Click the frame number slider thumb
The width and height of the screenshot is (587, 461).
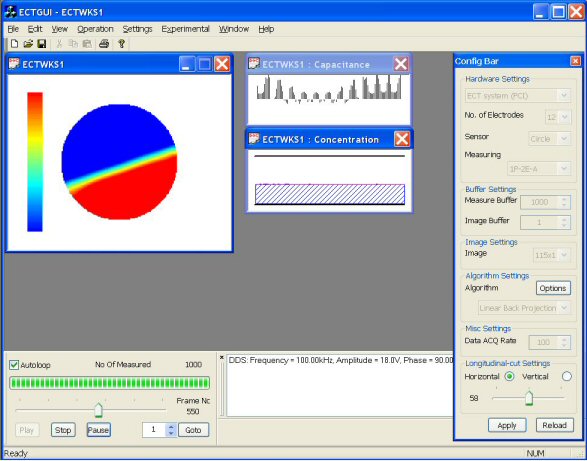[x=98, y=410]
